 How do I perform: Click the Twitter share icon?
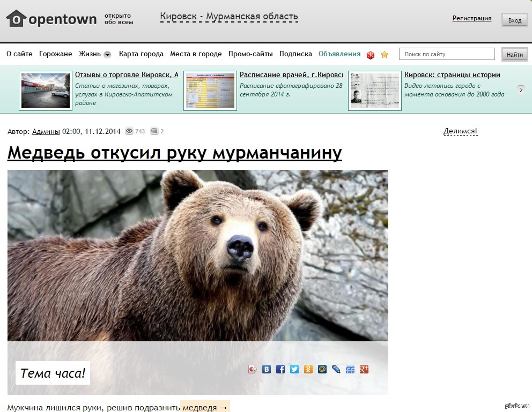click(x=294, y=369)
